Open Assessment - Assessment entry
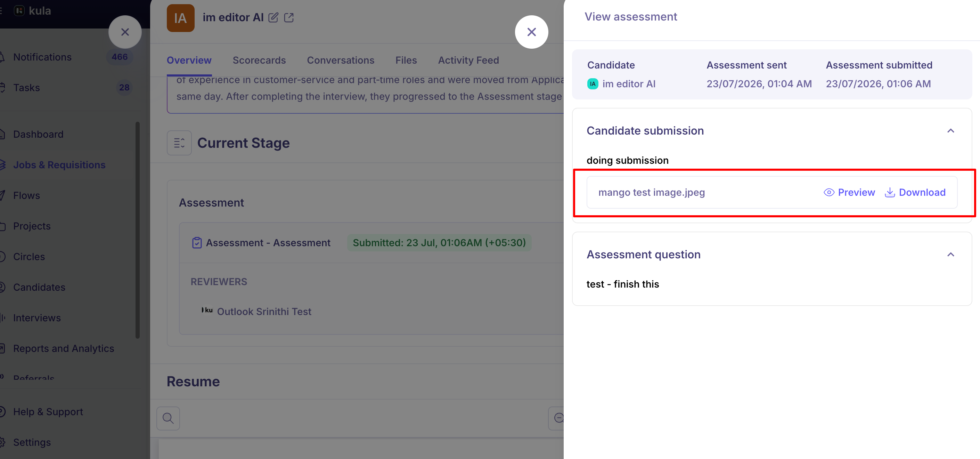The width and height of the screenshot is (980, 459). pos(268,243)
